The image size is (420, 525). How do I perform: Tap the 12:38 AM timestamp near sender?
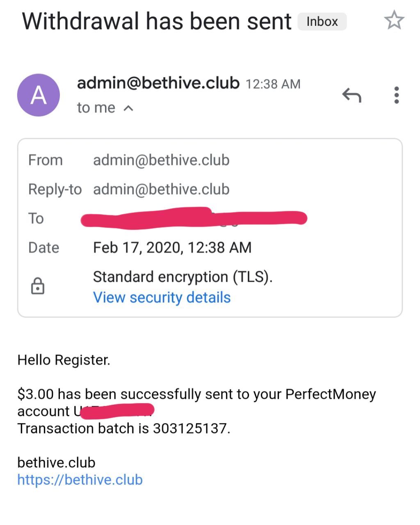click(x=273, y=84)
